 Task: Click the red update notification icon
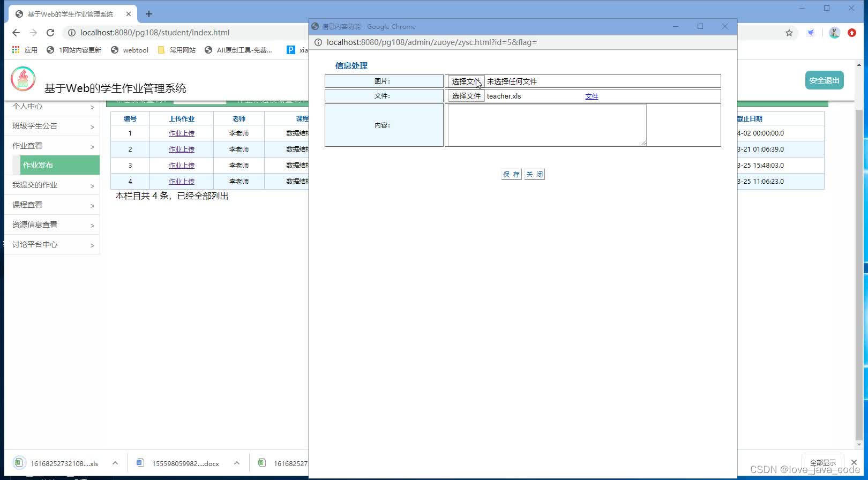click(x=852, y=33)
